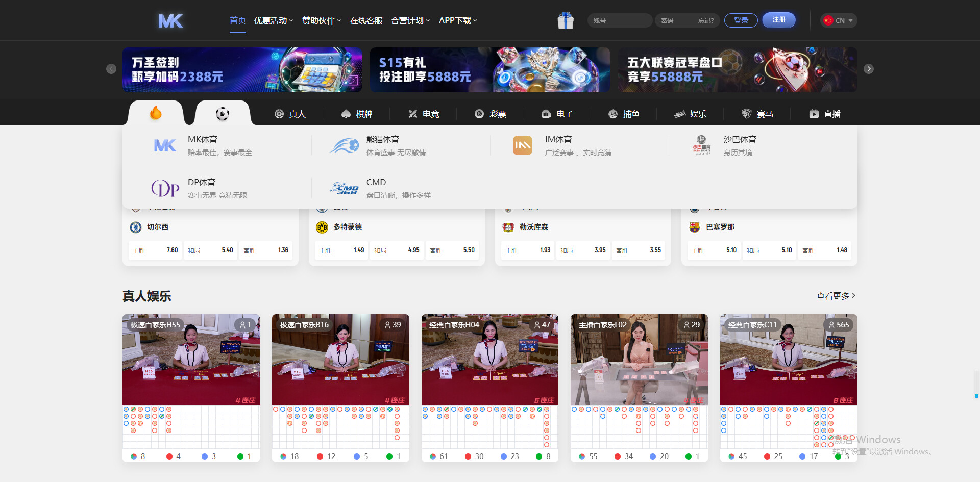980x482 pixels.
Task: Click 查看更多 link for live casino
Action: click(x=836, y=296)
